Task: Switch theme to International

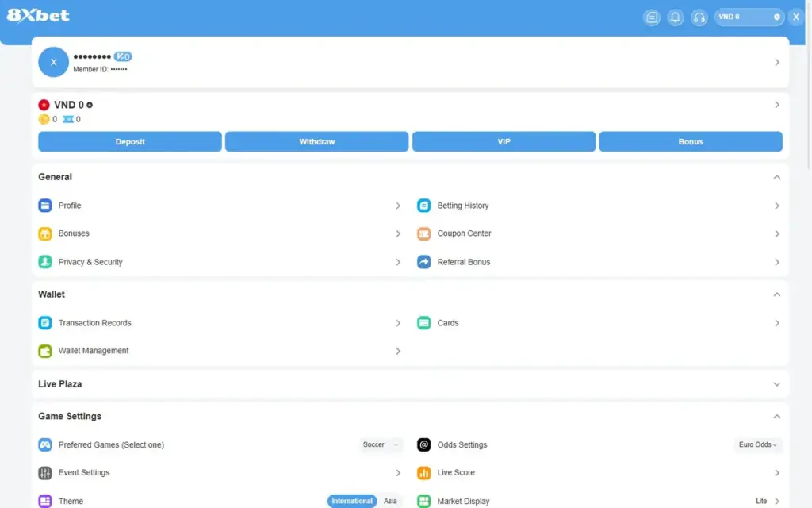Action: tap(352, 501)
